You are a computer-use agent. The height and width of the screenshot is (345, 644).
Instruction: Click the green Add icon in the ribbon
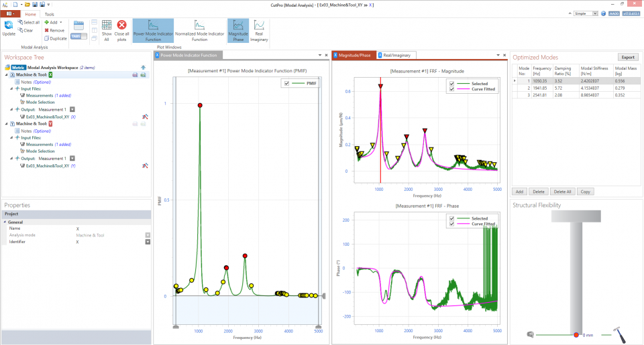point(47,23)
